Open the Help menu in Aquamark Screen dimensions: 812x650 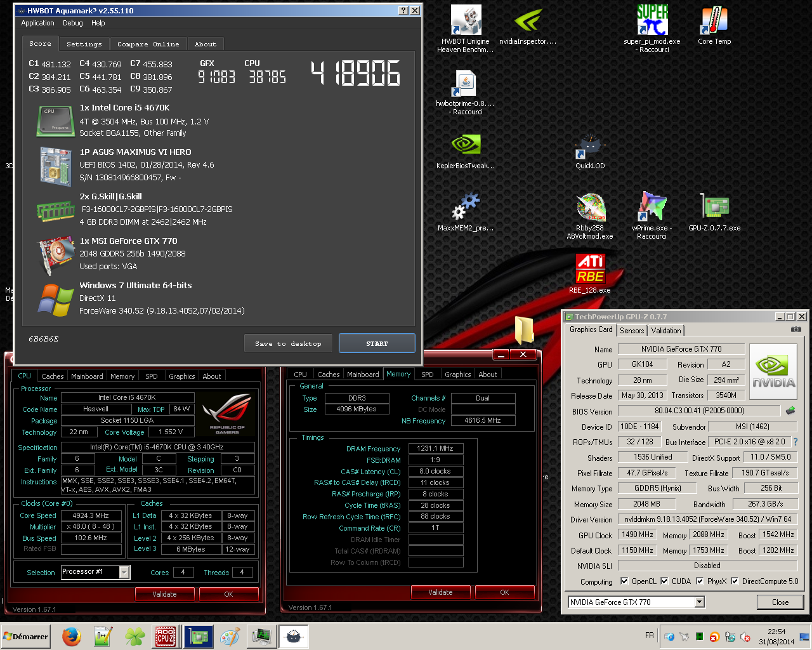(98, 23)
